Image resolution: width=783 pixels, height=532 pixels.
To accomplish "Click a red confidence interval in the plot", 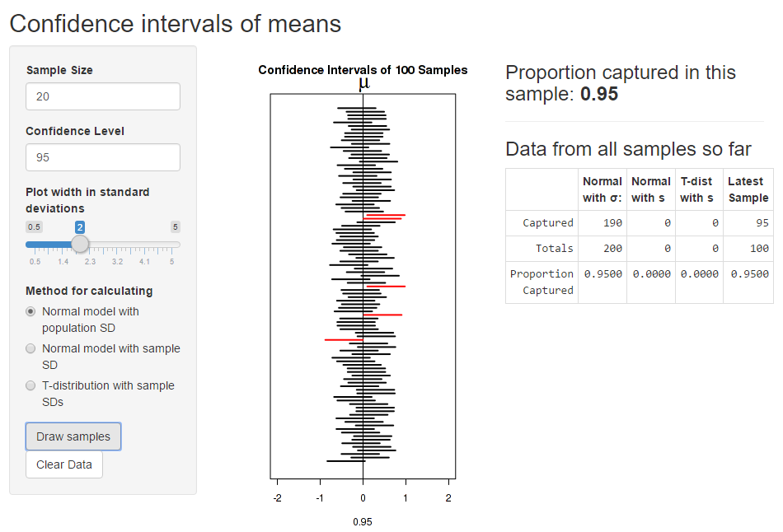I will point(387,216).
